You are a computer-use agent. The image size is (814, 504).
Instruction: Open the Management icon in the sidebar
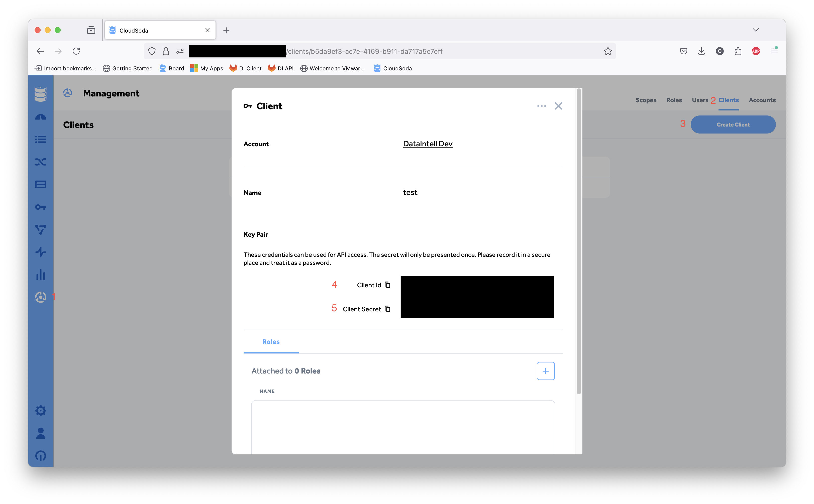pyautogui.click(x=41, y=297)
